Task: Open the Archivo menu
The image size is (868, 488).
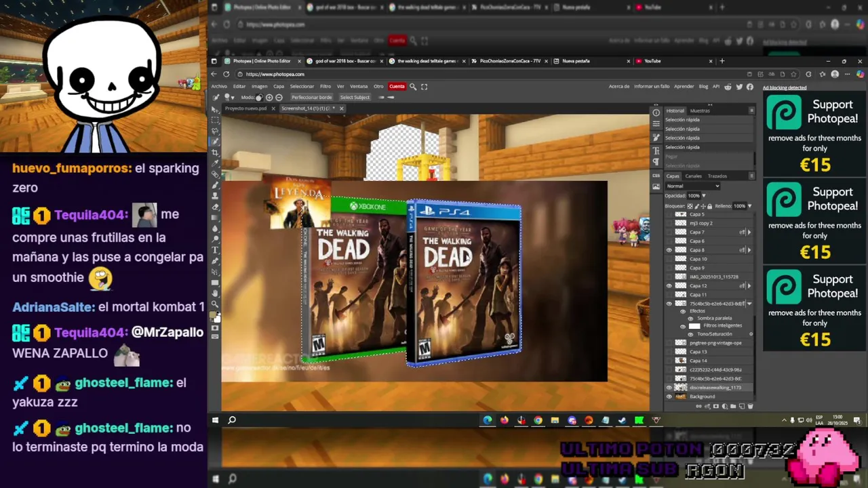Action: (x=219, y=87)
